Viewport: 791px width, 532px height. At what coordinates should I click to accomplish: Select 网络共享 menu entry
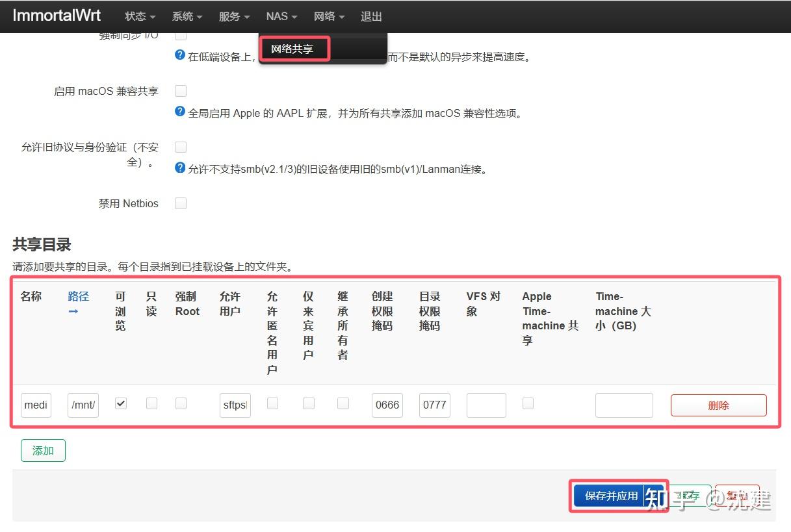pyautogui.click(x=294, y=47)
